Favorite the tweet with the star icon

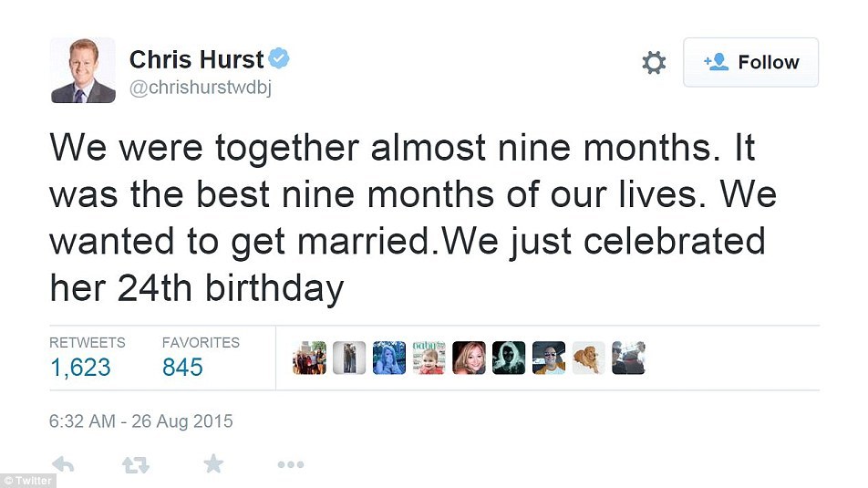point(213,465)
